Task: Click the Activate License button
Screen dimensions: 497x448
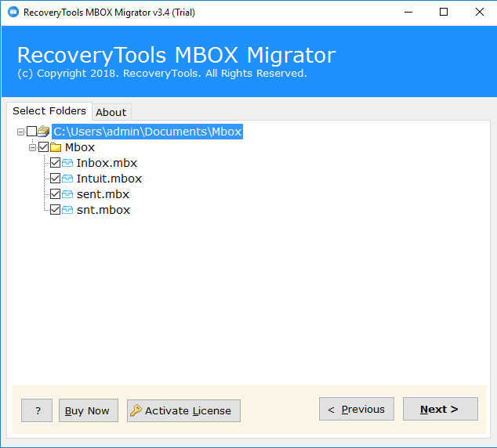Action: (x=184, y=410)
